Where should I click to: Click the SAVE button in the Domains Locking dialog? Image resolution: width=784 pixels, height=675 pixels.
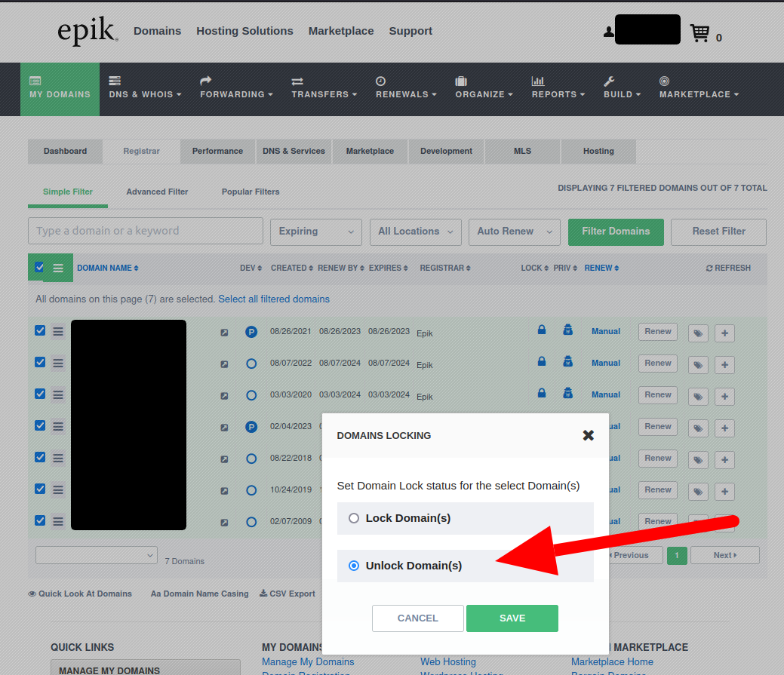click(x=512, y=618)
